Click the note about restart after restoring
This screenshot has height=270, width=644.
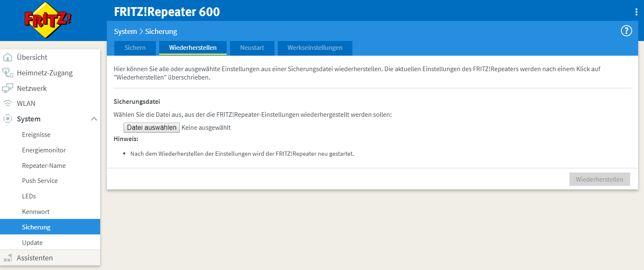click(x=242, y=154)
